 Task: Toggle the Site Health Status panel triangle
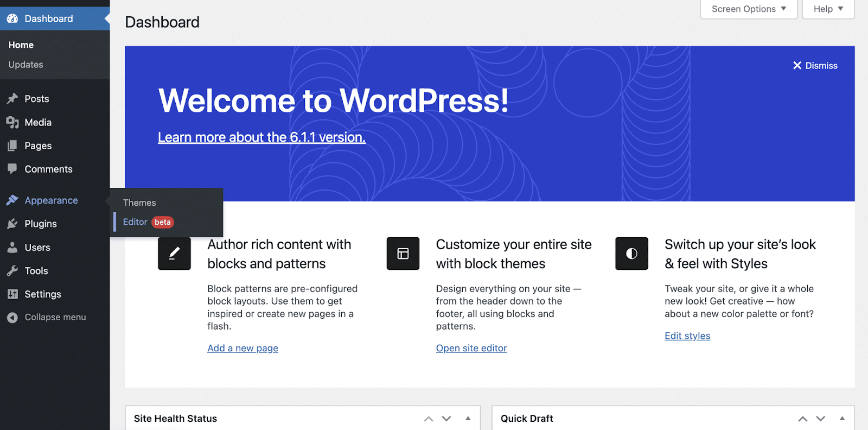pos(468,419)
